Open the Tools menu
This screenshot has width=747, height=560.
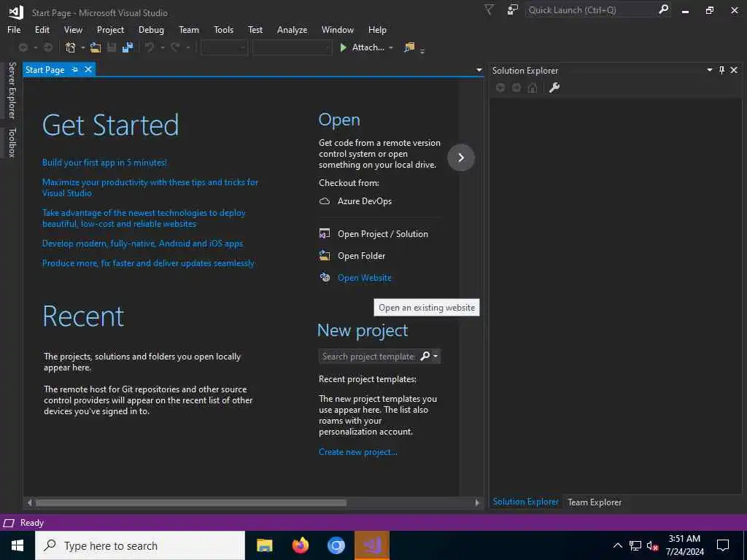click(x=223, y=29)
